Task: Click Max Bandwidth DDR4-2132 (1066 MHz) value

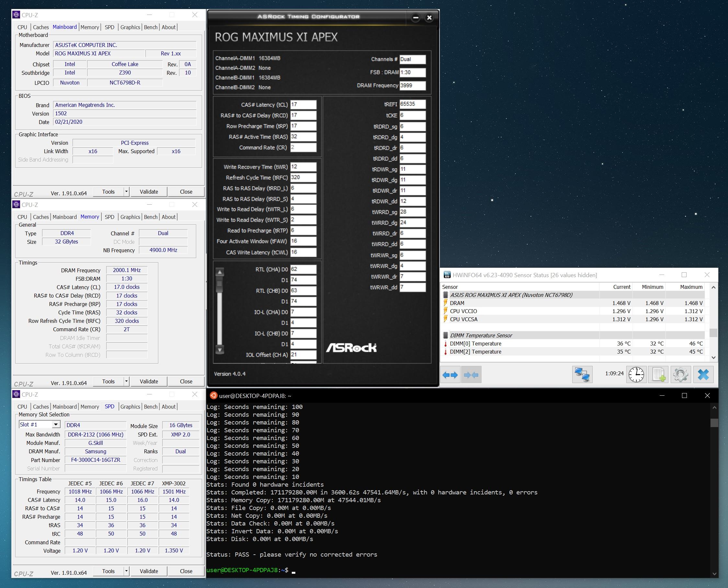Action: click(x=96, y=435)
